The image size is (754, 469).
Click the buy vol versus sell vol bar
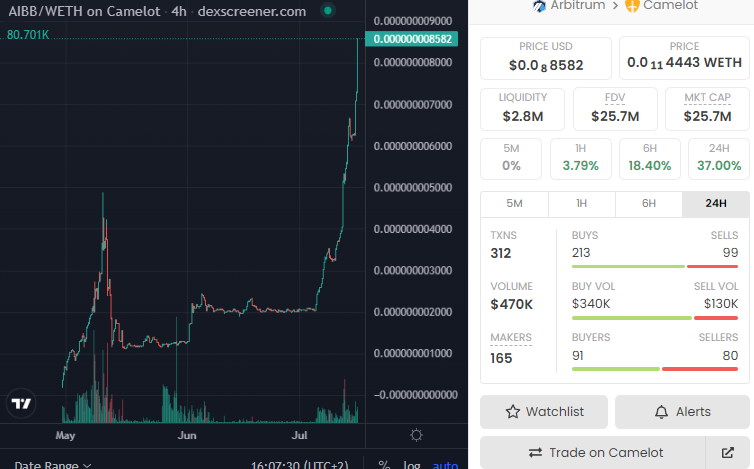pyautogui.click(x=654, y=318)
